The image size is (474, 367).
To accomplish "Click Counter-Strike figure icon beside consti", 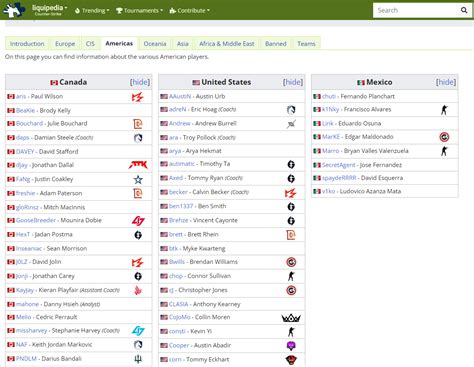I will 291,332.
